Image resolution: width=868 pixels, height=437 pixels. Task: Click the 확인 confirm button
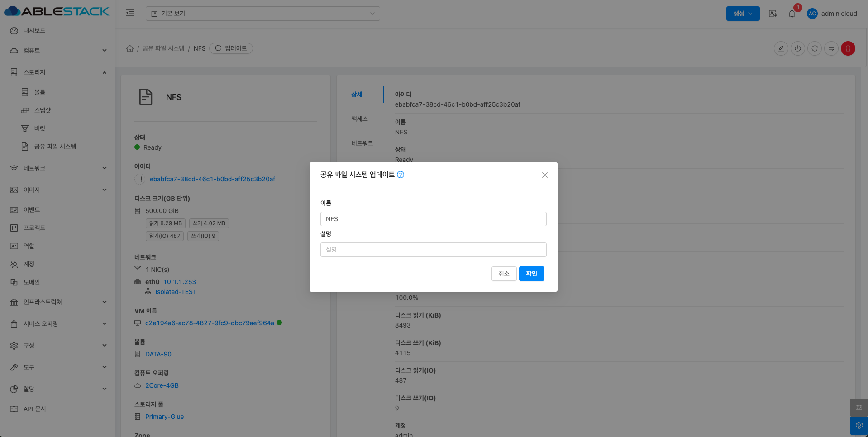click(531, 274)
